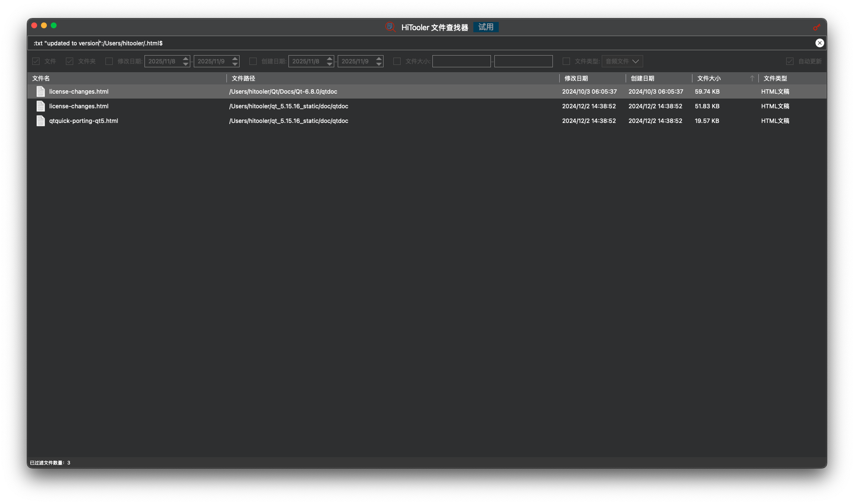
Task: Click file icon of Qt-6.8.0 license-changes.html
Action: click(41, 92)
